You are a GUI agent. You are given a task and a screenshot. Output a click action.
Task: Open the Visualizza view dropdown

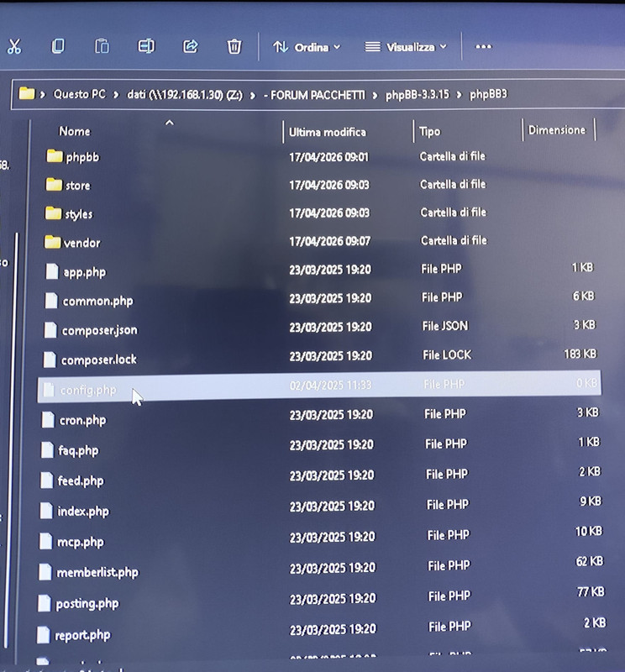click(406, 47)
